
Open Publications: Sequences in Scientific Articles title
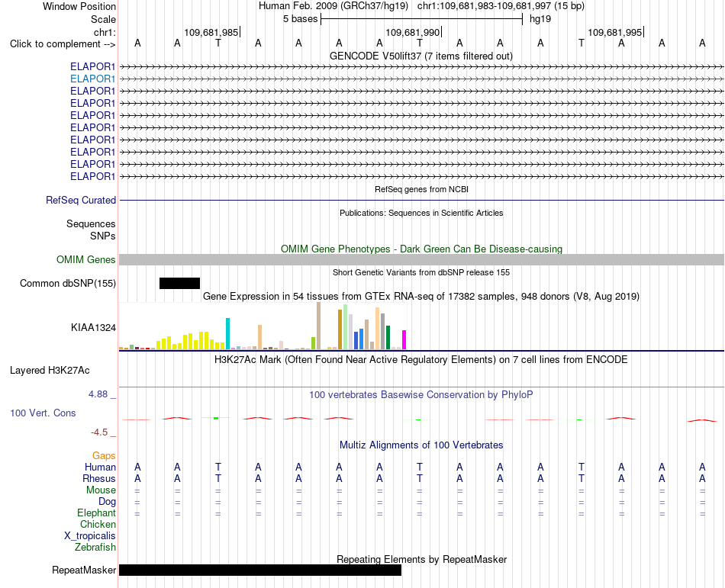tap(421, 213)
